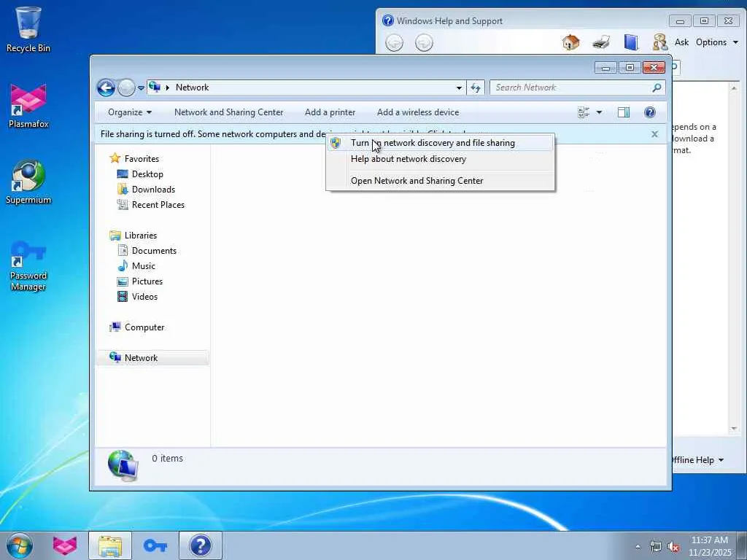Select Help about network discovery

coord(440,159)
